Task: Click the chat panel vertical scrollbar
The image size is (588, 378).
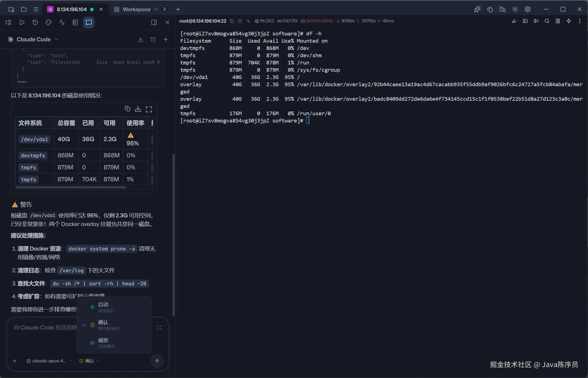Action: coord(173,234)
